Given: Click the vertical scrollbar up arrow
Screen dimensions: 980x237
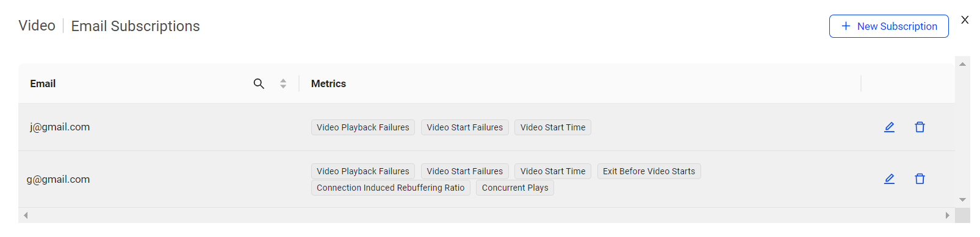Looking at the screenshot, I should point(962,64).
